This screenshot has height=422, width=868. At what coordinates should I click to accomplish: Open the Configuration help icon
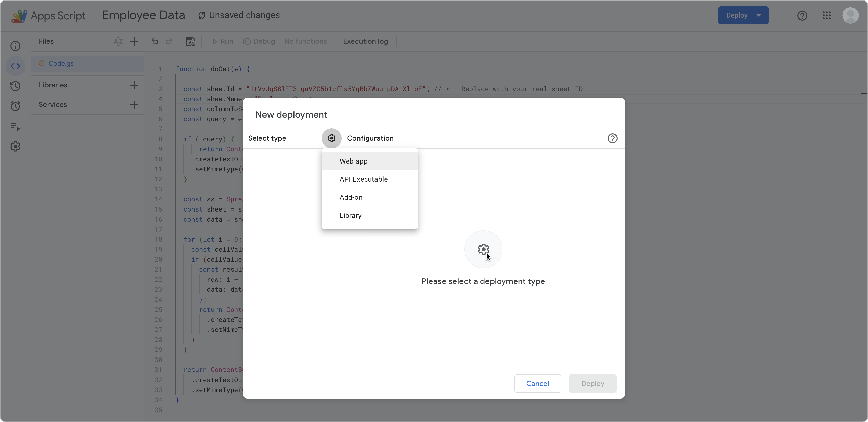point(612,138)
